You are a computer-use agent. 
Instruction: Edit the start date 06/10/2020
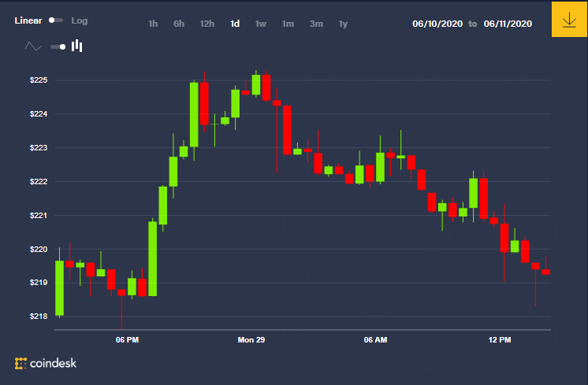(437, 24)
